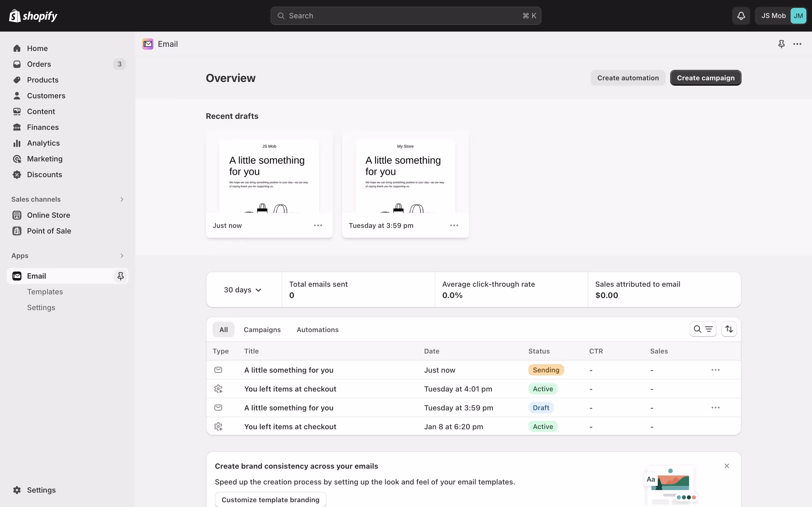Open the three-dot menu in Email header

tap(797, 44)
